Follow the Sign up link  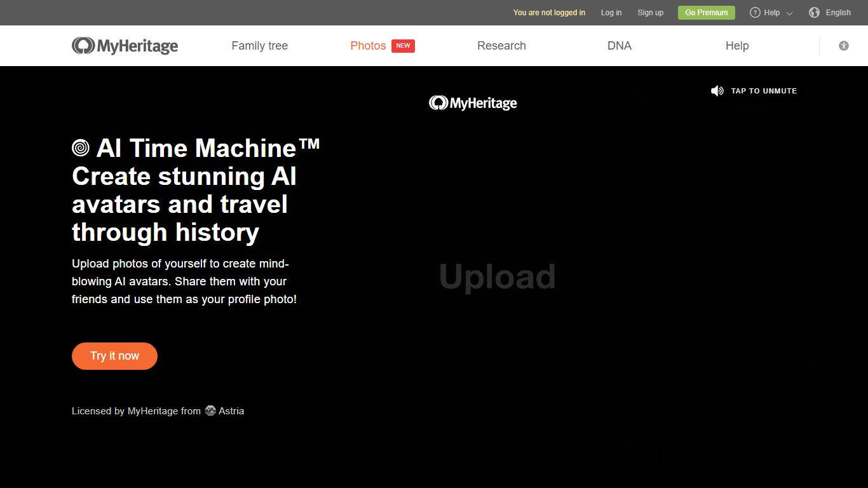(x=650, y=12)
